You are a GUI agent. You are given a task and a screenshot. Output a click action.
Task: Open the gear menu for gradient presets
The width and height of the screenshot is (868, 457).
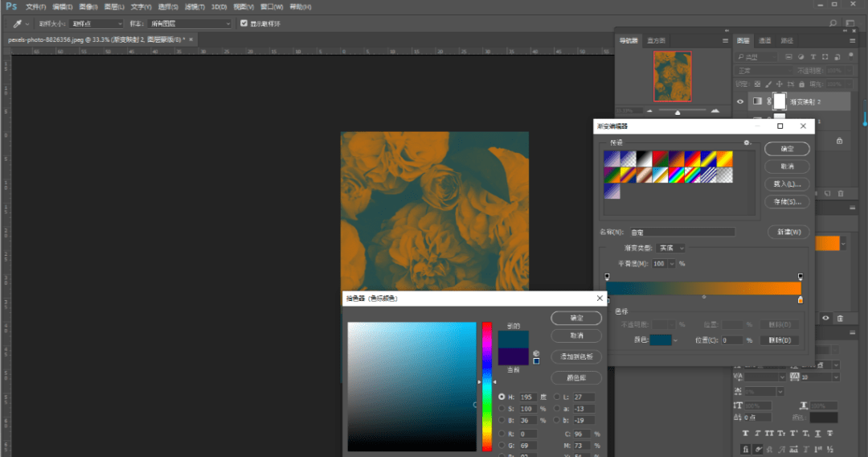[x=747, y=142]
